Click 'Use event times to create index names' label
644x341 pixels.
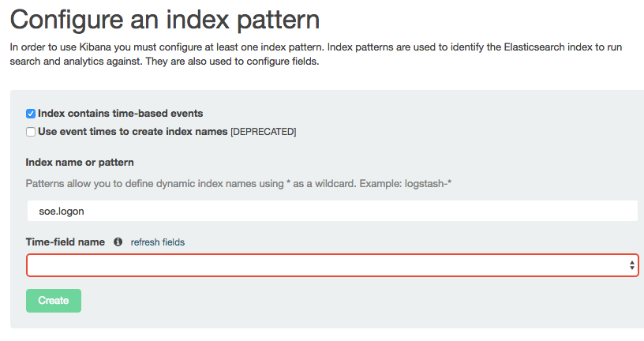[133, 132]
